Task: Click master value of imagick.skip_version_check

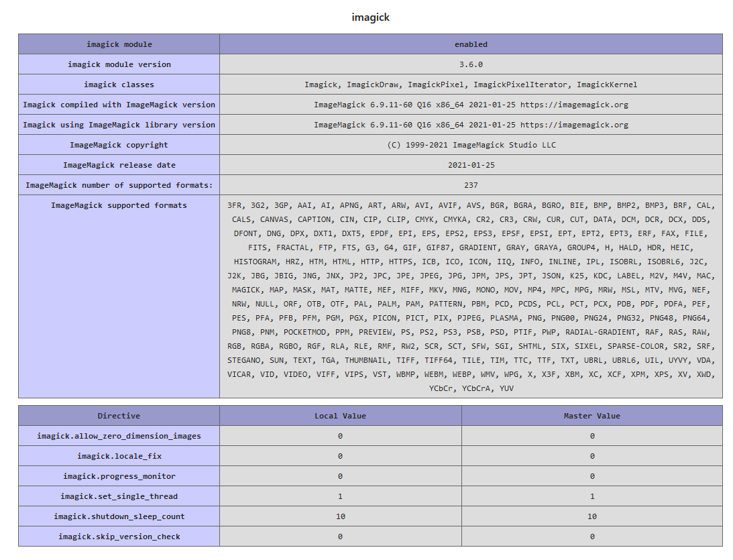Action: pyautogui.click(x=591, y=536)
